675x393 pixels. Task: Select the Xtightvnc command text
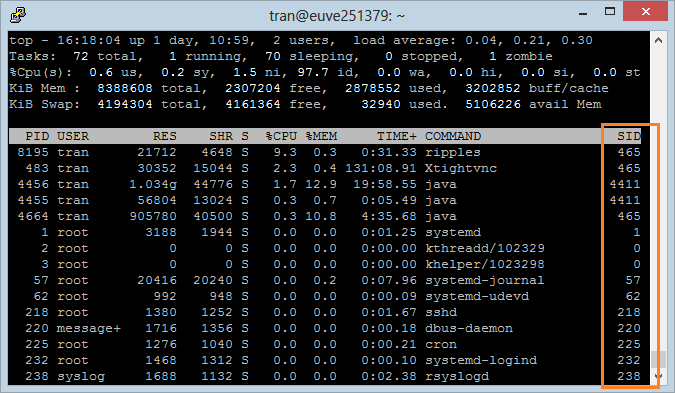461,168
